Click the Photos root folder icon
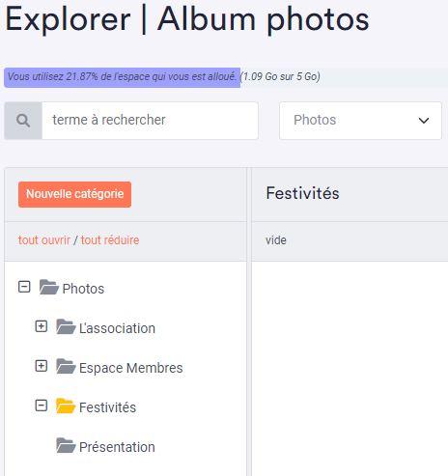The width and height of the screenshot is (448, 476). click(x=49, y=288)
